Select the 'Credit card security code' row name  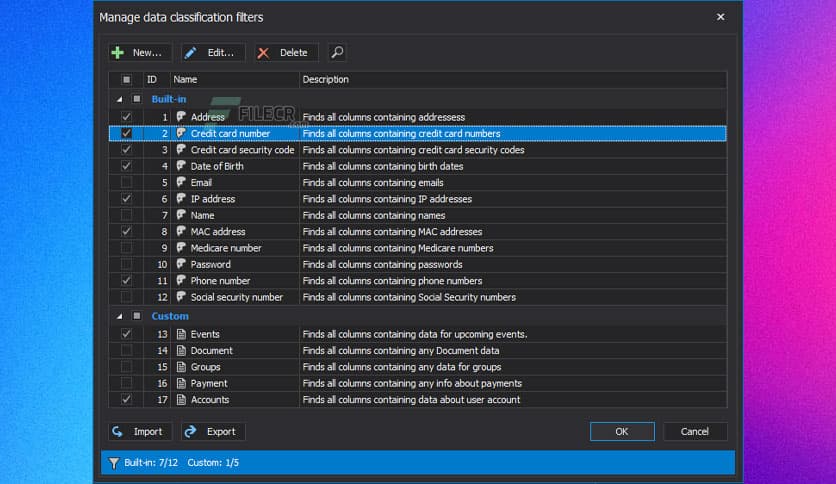tap(243, 150)
